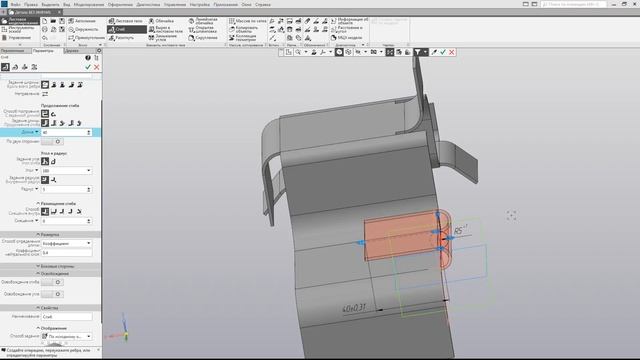Select the Автолиния sketch tool
The image size is (640, 360).
point(82,21)
